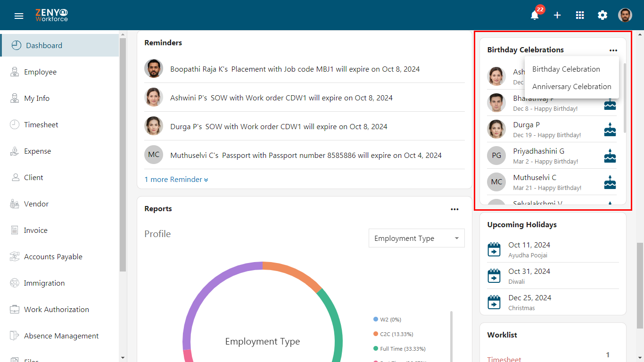Click the Invoice sidebar icon
The image size is (644, 362).
coord(15,230)
